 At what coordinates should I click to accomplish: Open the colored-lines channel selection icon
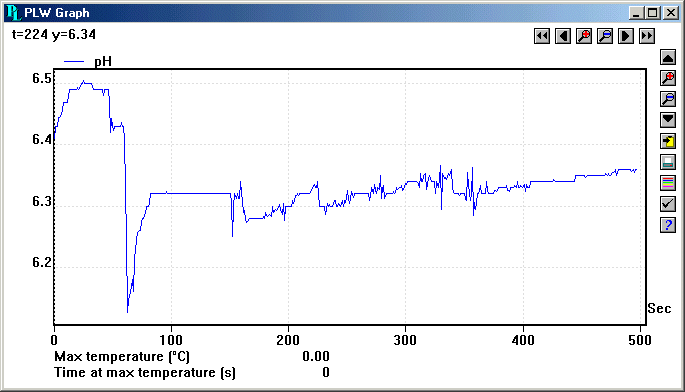pos(668,183)
